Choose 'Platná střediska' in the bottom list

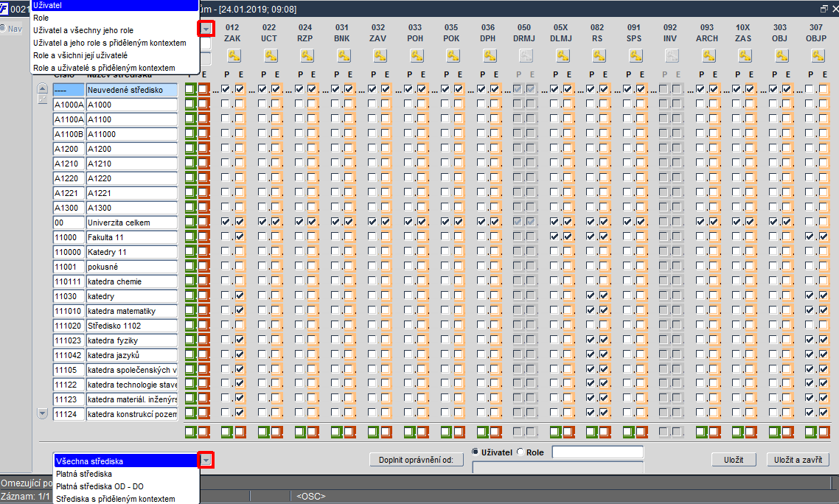[x=126, y=474]
